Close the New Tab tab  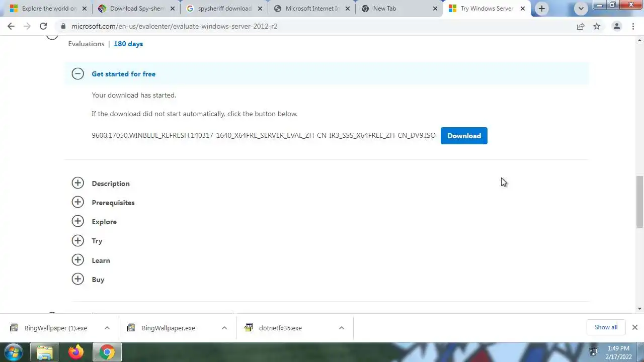[x=435, y=9]
